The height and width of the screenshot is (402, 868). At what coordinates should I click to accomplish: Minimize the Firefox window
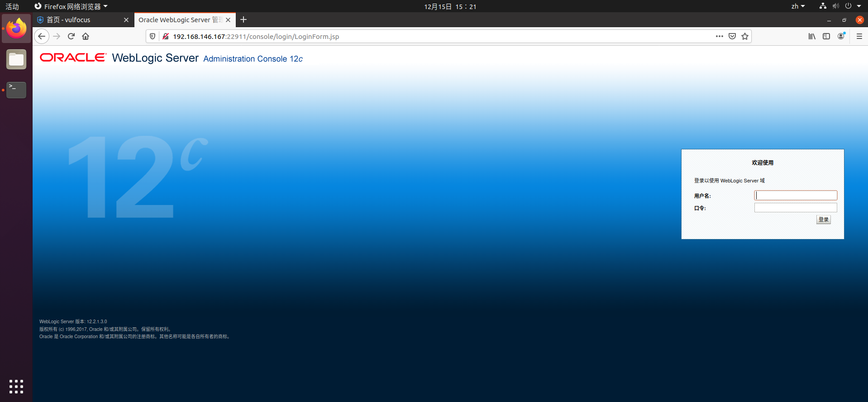click(x=829, y=20)
